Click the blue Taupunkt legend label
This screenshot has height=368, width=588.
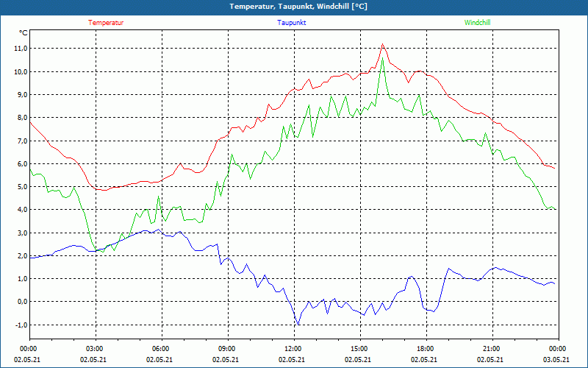[291, 23]
